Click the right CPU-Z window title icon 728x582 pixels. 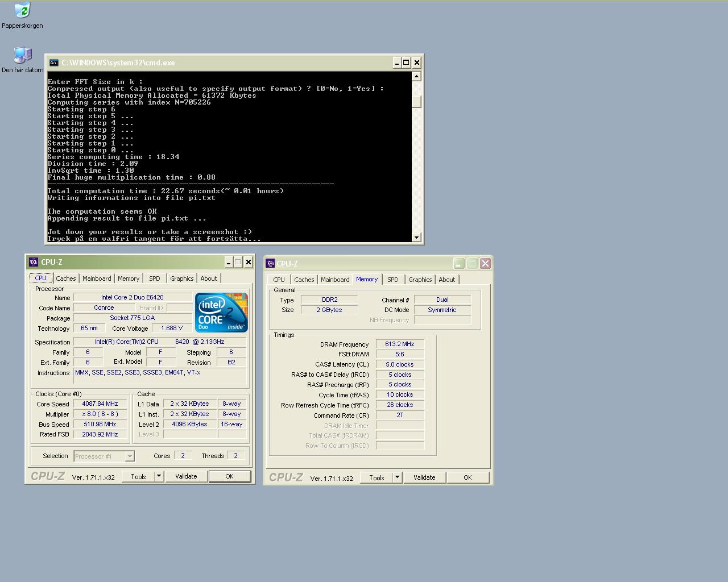pos(270,263)
